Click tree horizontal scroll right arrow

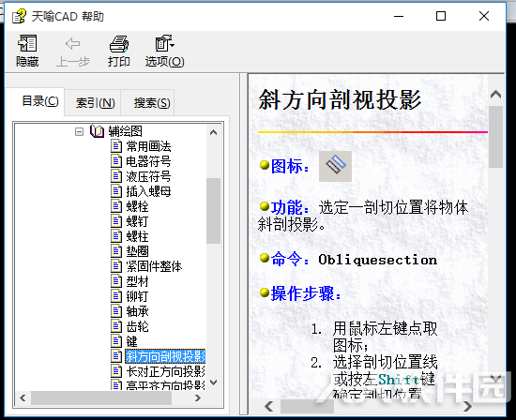(197, 397)
